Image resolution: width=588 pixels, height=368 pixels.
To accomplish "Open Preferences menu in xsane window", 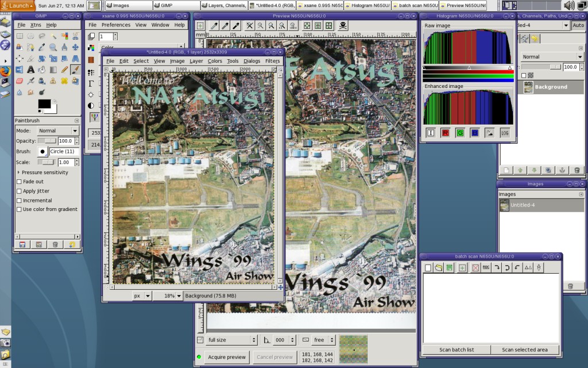I will (x=116, y=25).
